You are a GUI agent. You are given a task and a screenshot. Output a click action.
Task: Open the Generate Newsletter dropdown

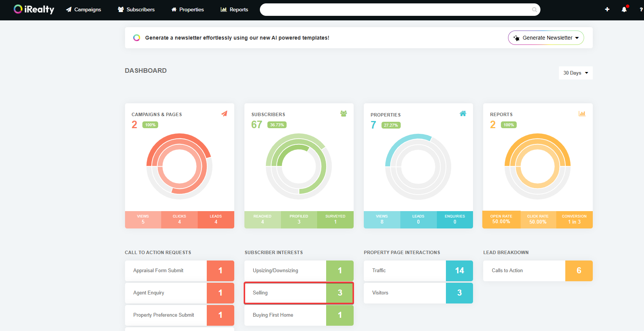pyautogui.click(x=546, y=38)
